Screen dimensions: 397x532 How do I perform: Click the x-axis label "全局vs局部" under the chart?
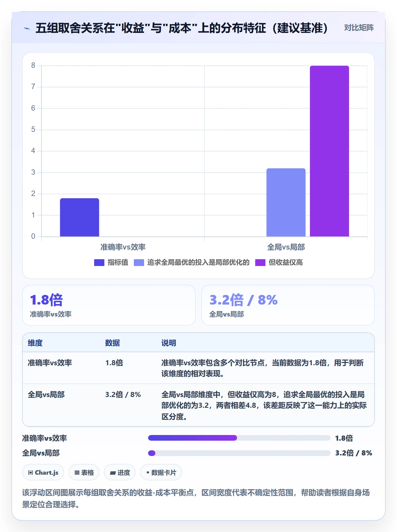286,247
